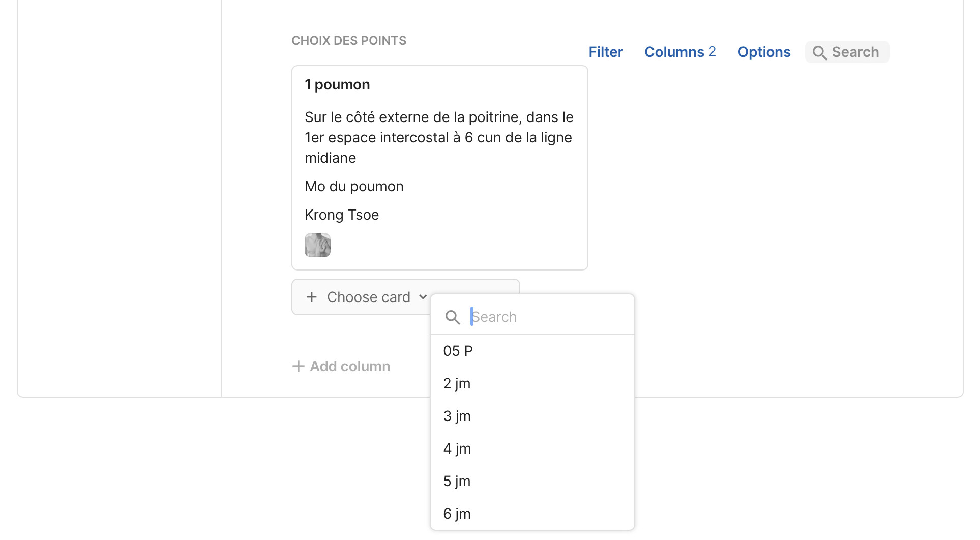Choose the "6 jm" card option
Screen dimensions: 980x540
click(x=457, y=514)
